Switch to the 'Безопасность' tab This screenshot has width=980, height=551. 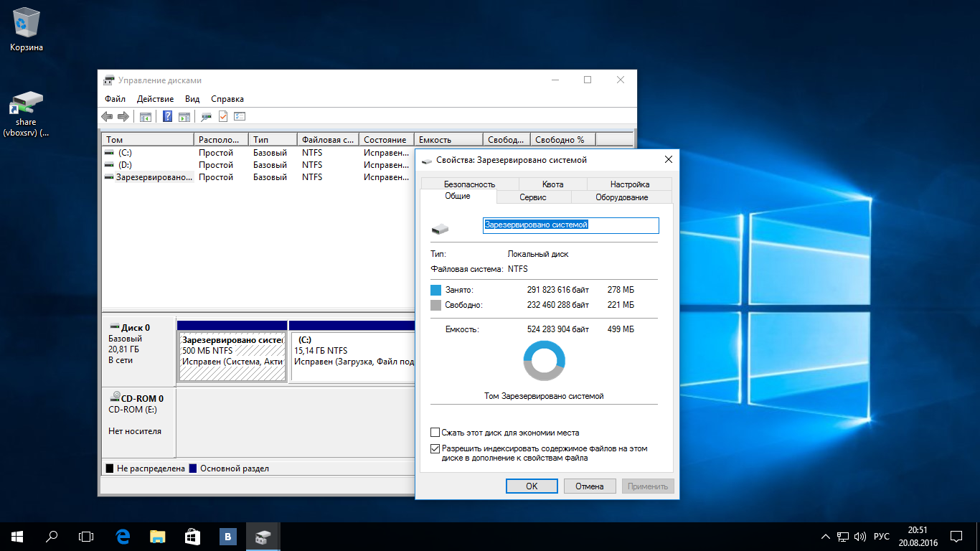click(x=469, y=184)
